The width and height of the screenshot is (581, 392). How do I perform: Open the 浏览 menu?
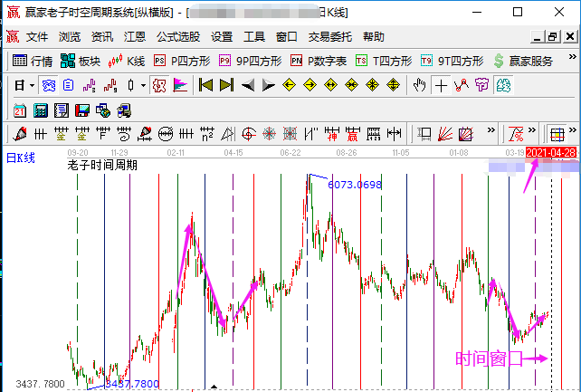70,37
